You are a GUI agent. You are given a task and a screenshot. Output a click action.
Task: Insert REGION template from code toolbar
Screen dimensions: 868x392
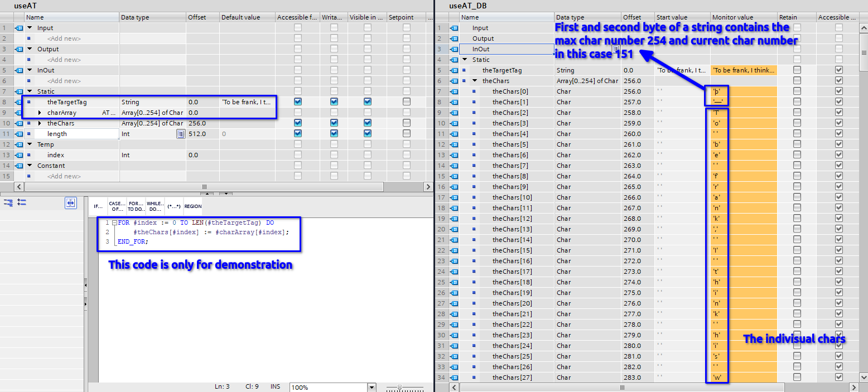(x=193, y=206)
